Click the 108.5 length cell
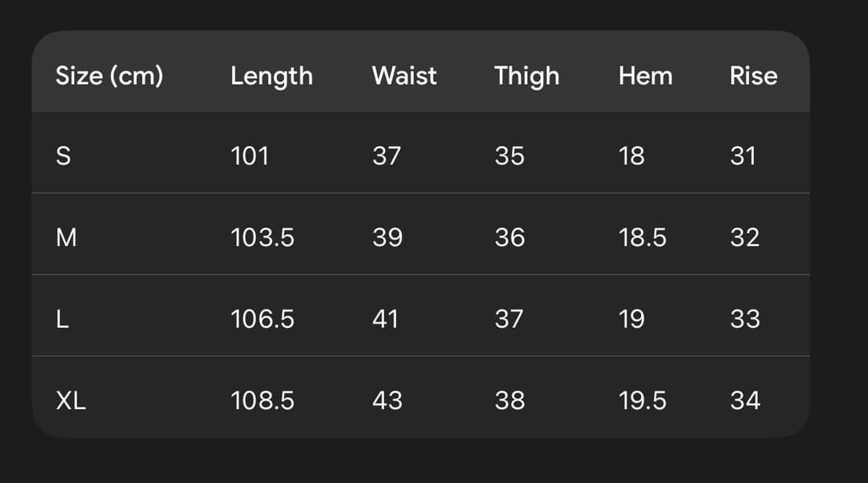Viewport: 868px width, 483px height. 262,400
